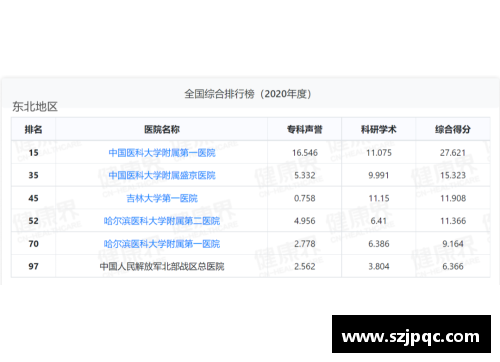The width and height of the screenshot is (500, 362).
Task: Open link 中国医科大学附属第一医院
Action: click(162, 153)
